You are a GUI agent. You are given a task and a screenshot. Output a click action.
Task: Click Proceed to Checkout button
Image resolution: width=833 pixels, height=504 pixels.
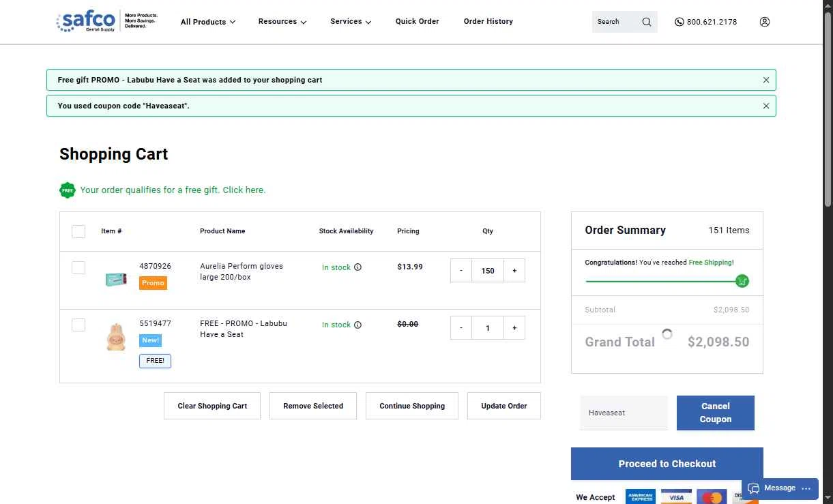[x=667, y=464]
